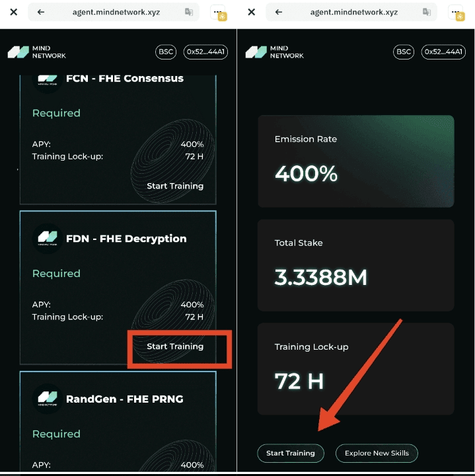Click the Emission Rate 400% card

click(356, 161)
